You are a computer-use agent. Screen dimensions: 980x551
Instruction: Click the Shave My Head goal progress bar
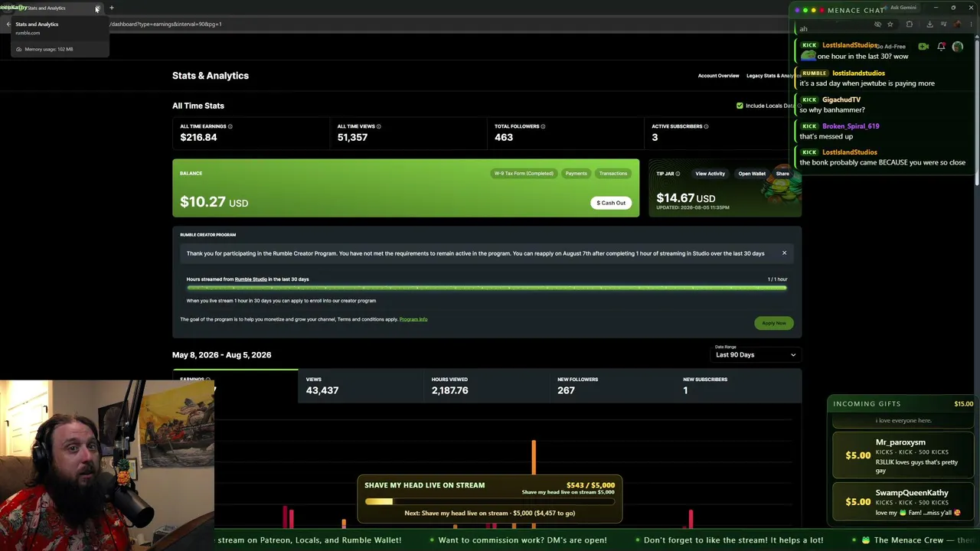point(489,502)
